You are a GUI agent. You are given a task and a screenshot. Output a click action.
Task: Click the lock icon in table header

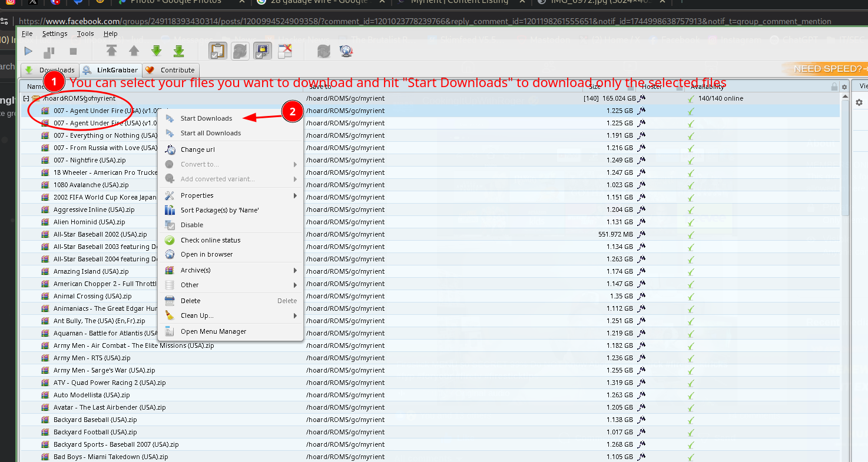tap(834, 87)
